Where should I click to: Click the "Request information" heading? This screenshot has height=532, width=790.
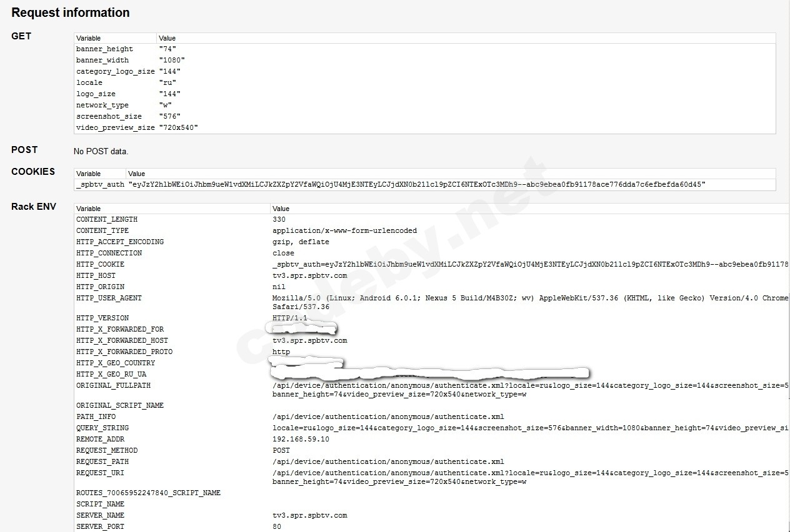(x=71, y=12)
